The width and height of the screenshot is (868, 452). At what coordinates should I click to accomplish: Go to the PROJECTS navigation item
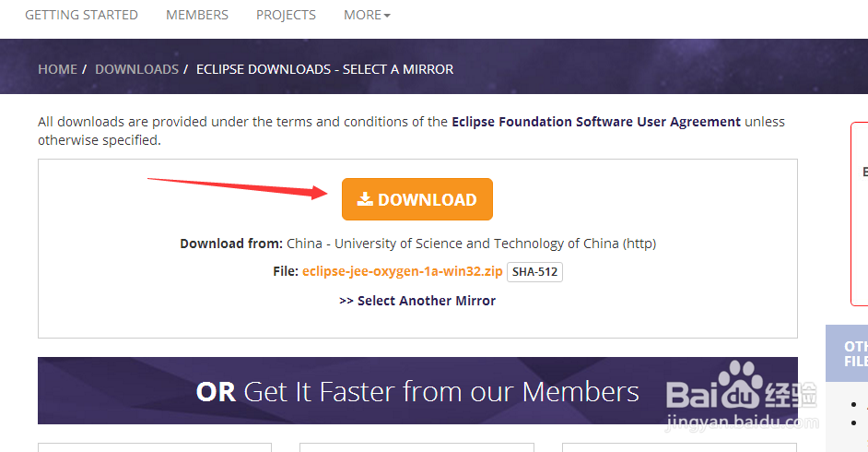[286, 15]
